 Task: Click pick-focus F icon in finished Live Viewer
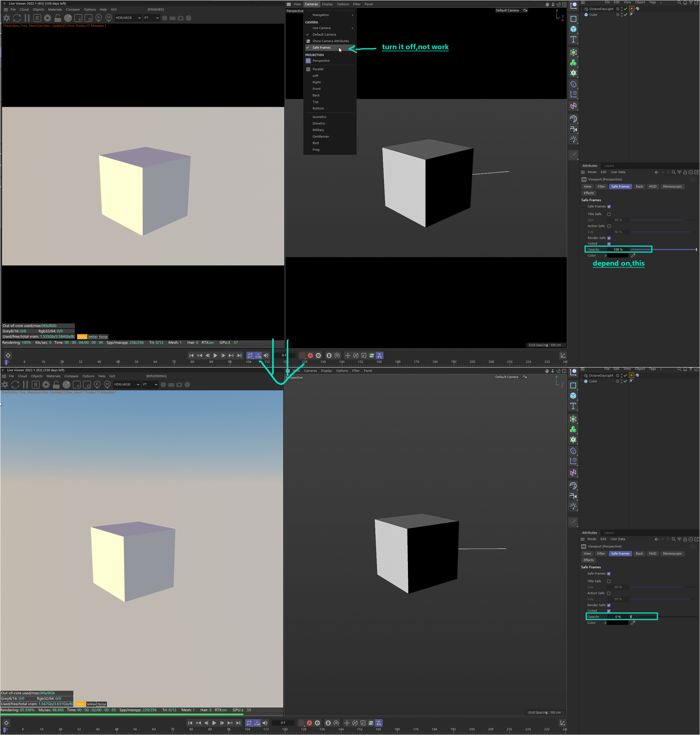click(99, 18)
